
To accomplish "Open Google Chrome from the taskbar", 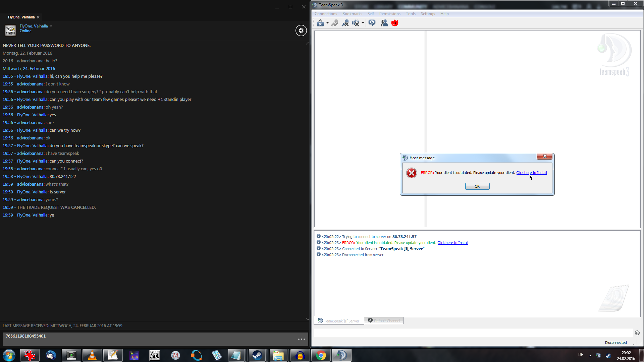I will click(321, 355).
